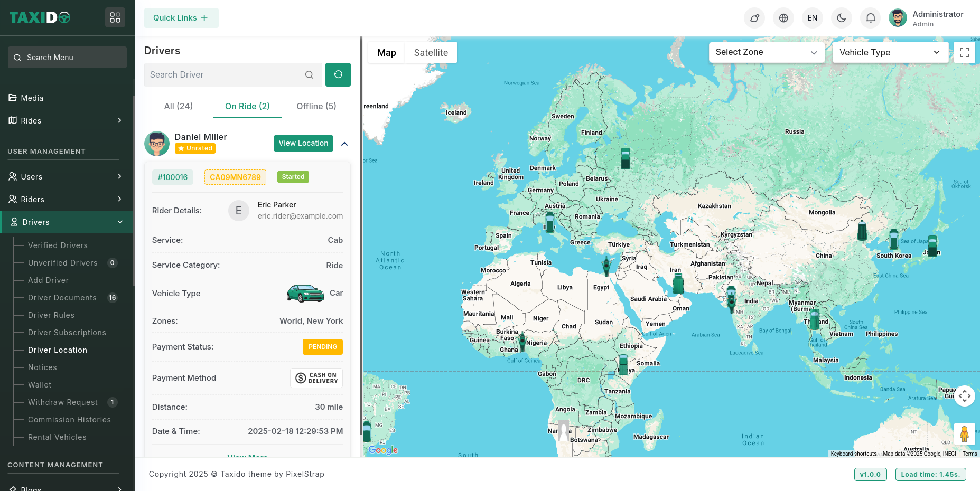
Task: Toggle dark mode moon icon
Action: [x=841, y=18]
